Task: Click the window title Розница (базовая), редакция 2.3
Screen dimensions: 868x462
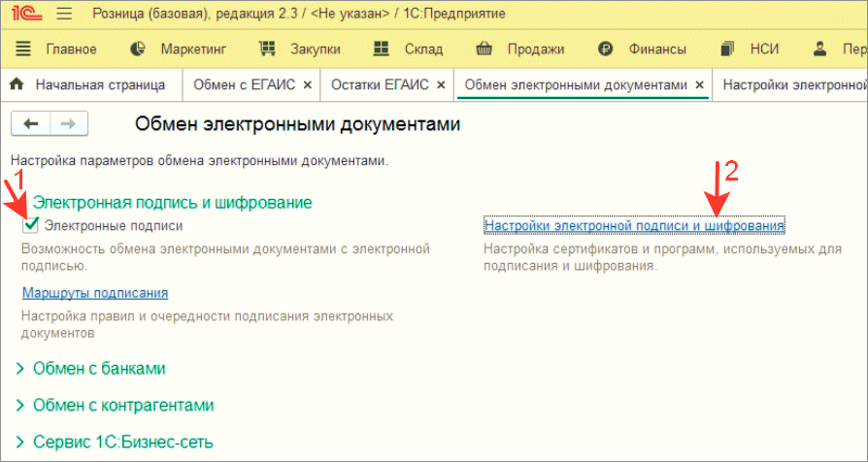Action: click(298, 14)
